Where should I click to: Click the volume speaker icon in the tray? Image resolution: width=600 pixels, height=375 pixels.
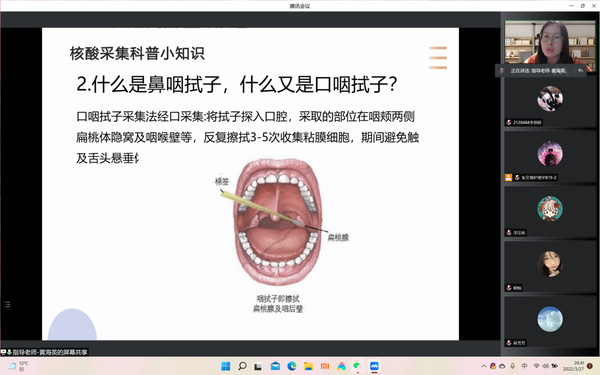546,366
